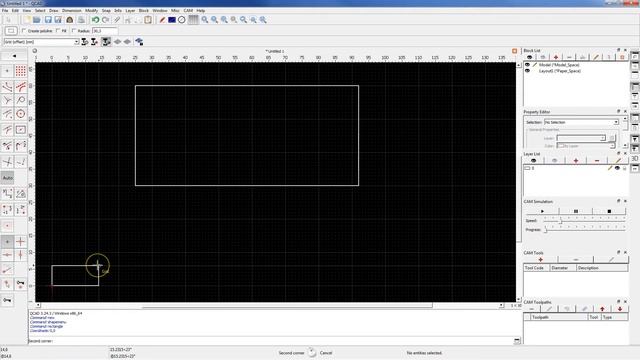Viewport: 640px width, 360px height.
Task: Select the snap to grid dots tool
Action: [x=20, y=71]
